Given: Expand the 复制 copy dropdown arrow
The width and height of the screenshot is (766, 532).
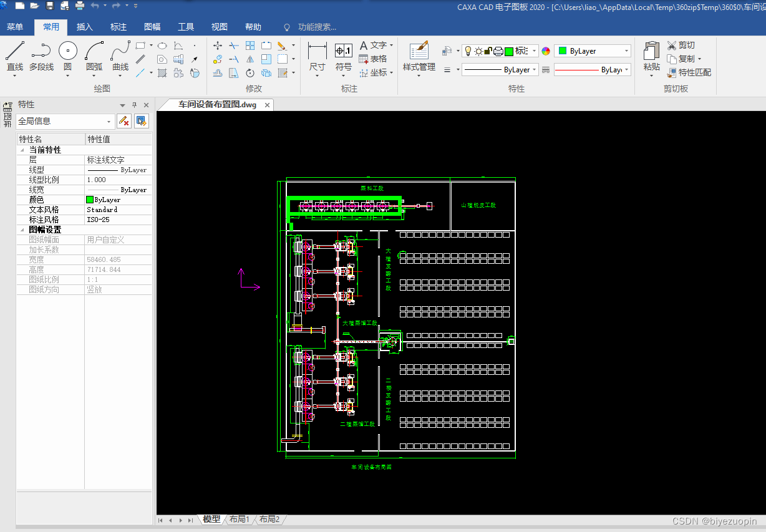Looking at the screenshot, I should 700,59.
